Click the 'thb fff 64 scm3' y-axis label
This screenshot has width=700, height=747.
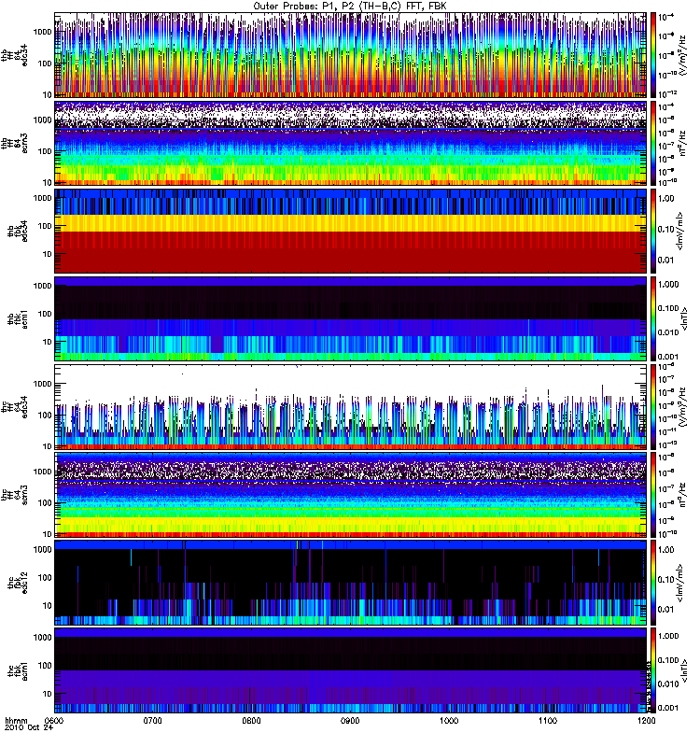coord(14,143)
